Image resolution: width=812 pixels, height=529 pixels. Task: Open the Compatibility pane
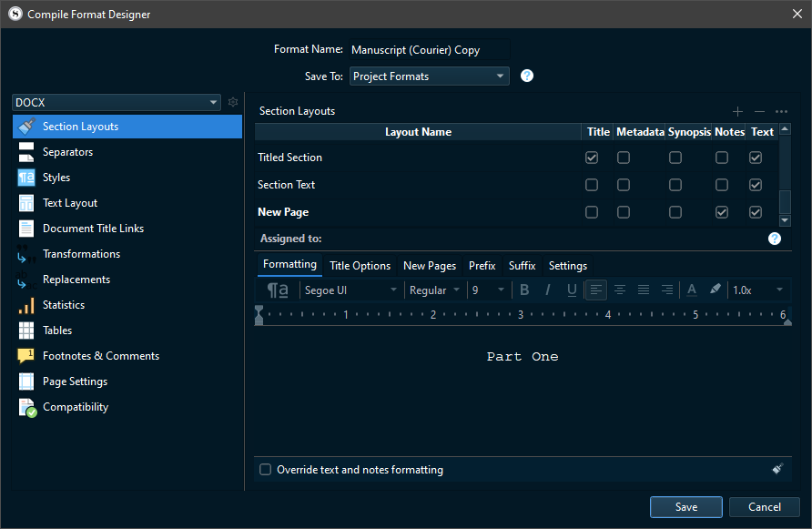127,407
